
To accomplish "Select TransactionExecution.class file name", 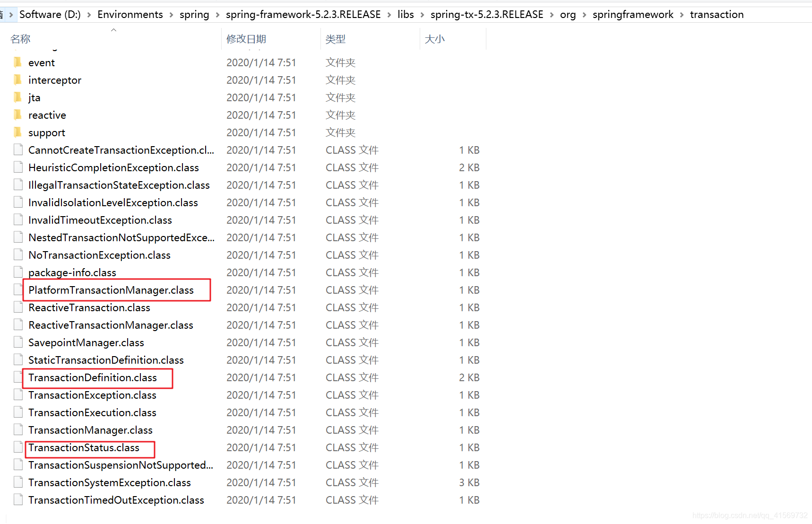I will point(92,412).
